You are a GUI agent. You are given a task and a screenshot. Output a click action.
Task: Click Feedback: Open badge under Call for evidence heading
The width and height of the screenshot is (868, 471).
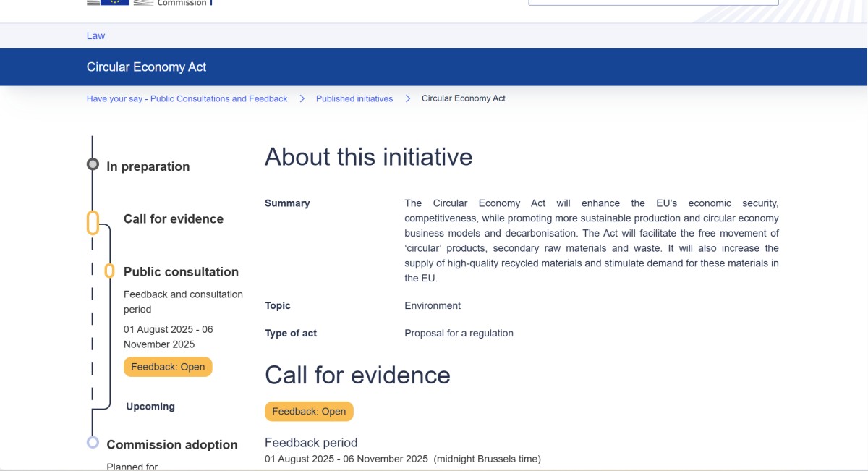[309, 412]
